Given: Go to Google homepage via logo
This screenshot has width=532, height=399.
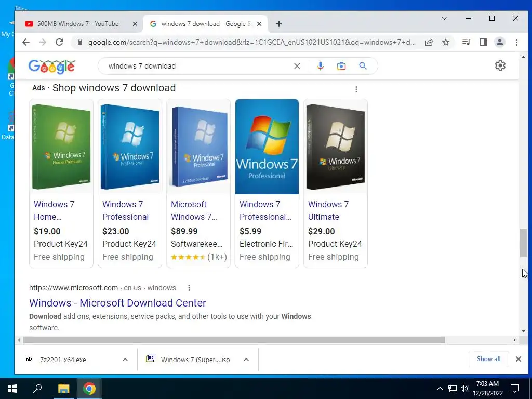Looking at the screenshot, I should (x=51, y=66).
